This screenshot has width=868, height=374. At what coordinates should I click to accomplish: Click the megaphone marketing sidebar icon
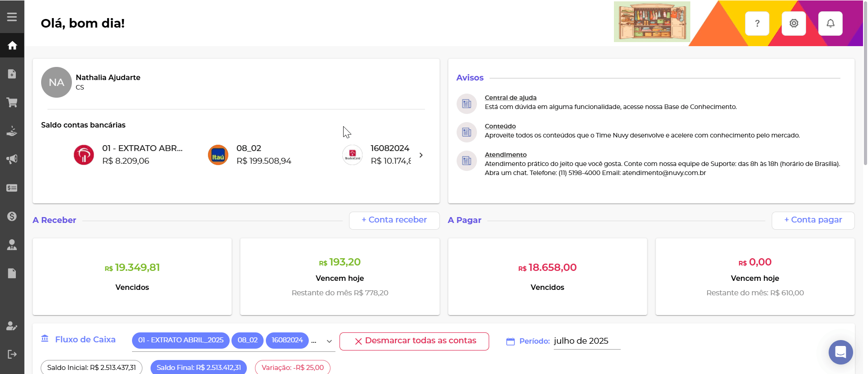(12, 159)
